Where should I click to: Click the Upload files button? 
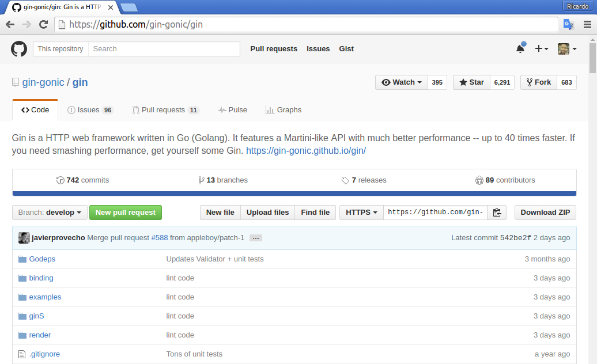click(x=267, y=213)
